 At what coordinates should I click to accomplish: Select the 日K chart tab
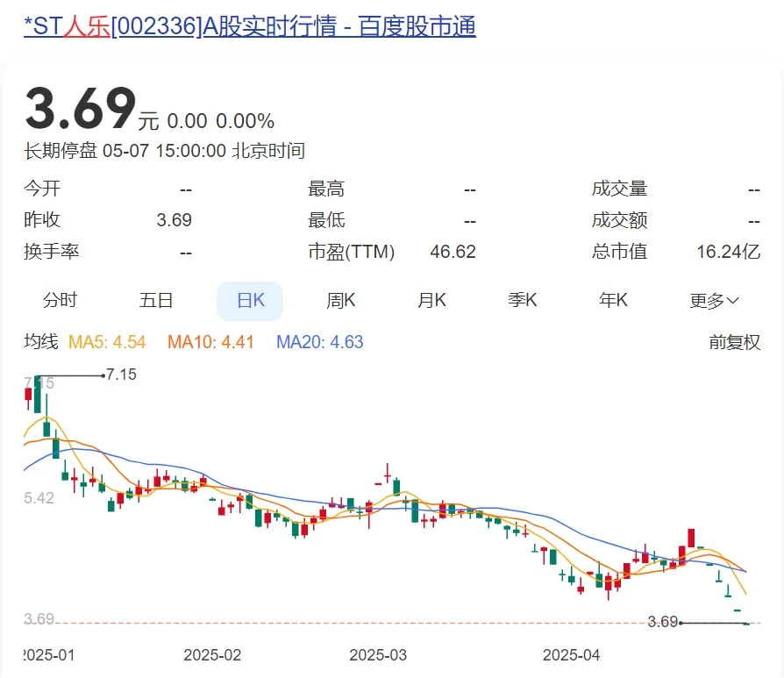point(250,301)
